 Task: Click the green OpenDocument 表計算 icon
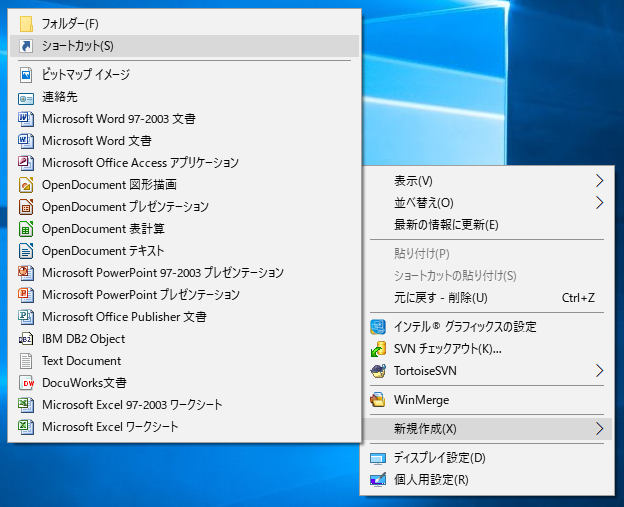(26, 229)
